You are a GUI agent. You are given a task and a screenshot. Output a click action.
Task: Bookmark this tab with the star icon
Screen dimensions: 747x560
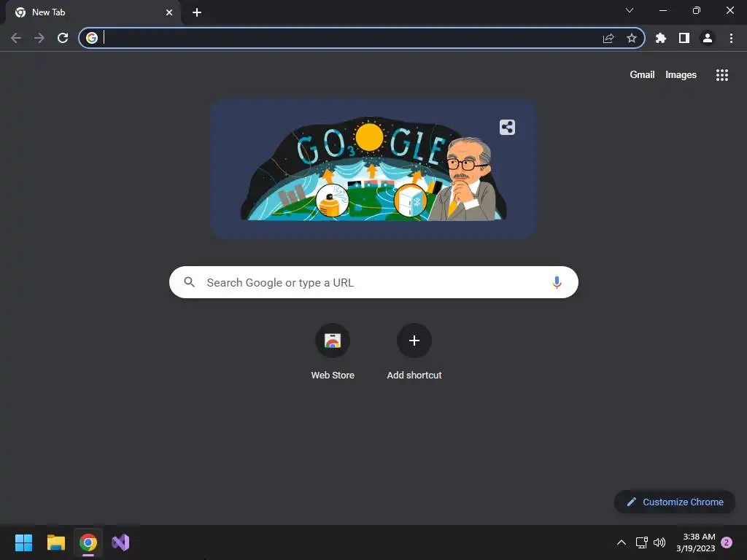pyautogui.click(x=632, y=38)
